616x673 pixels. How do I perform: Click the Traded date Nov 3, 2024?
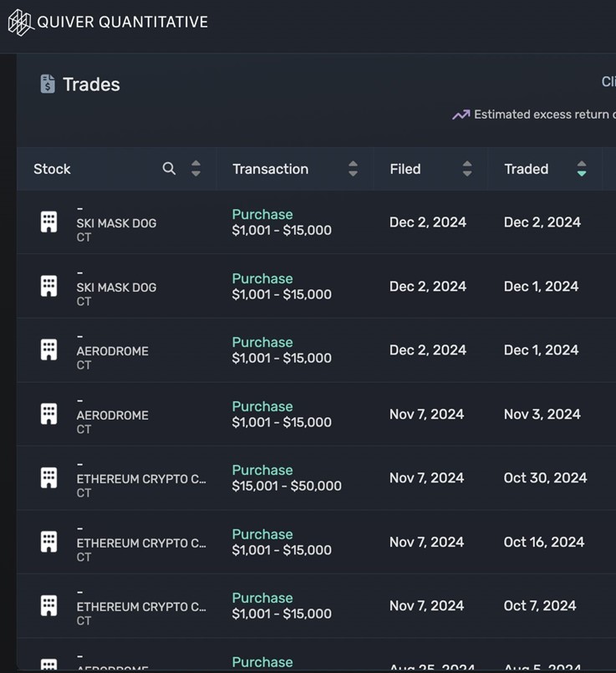[542, 415]
